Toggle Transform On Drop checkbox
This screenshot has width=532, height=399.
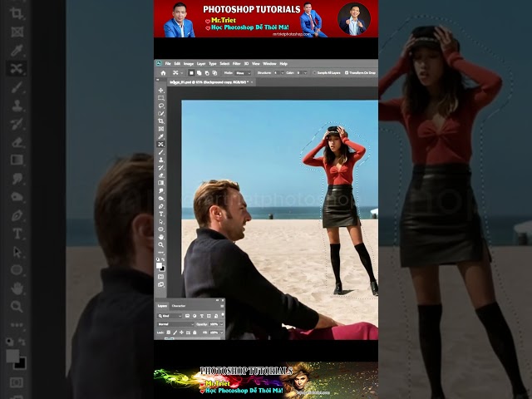(347, 73)
